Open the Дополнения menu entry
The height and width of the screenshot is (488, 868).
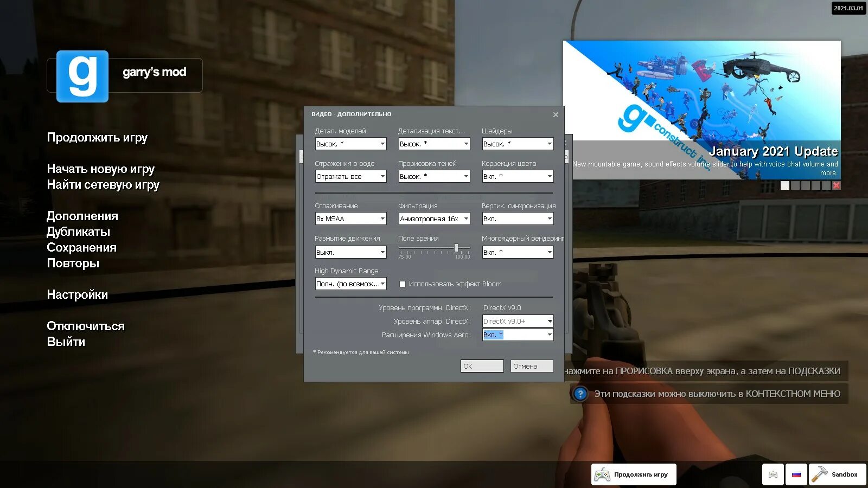pos(82,216)
